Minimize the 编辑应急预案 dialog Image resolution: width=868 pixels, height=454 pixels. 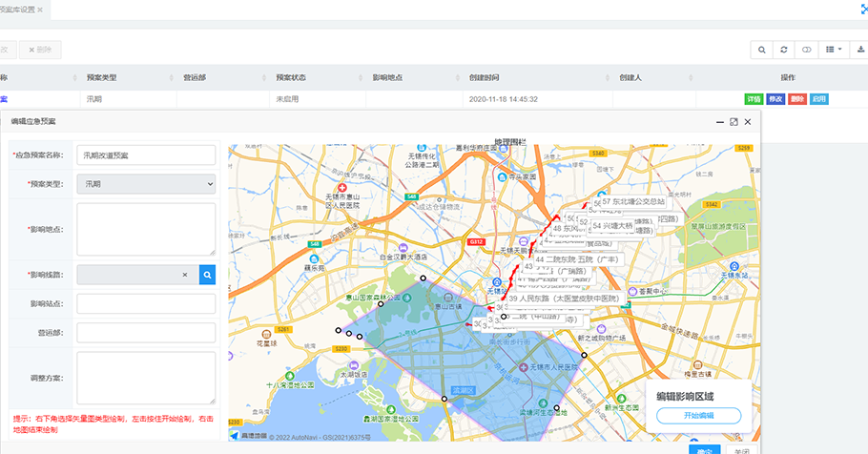(x=719, y=122)
